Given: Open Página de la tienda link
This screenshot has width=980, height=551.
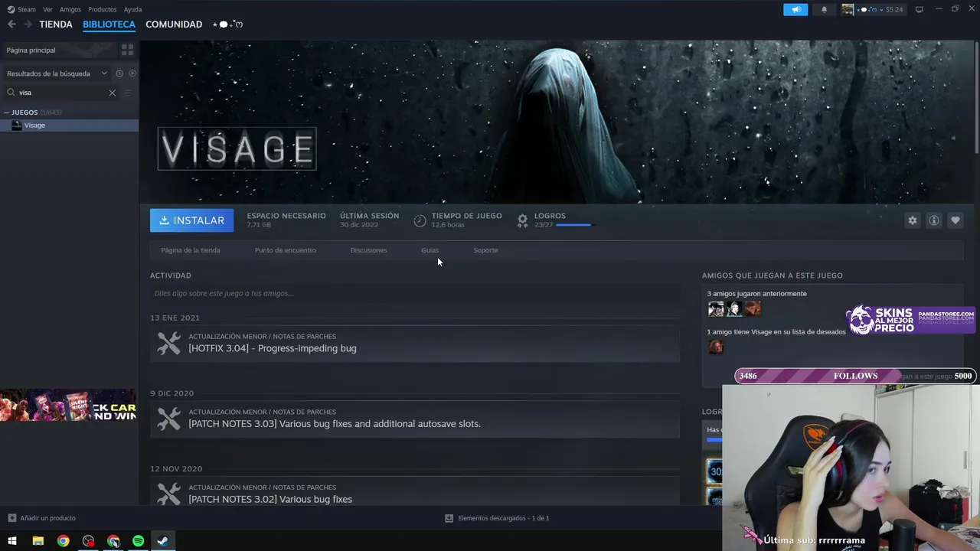Looking at the screenshot, I should point(191,250).
